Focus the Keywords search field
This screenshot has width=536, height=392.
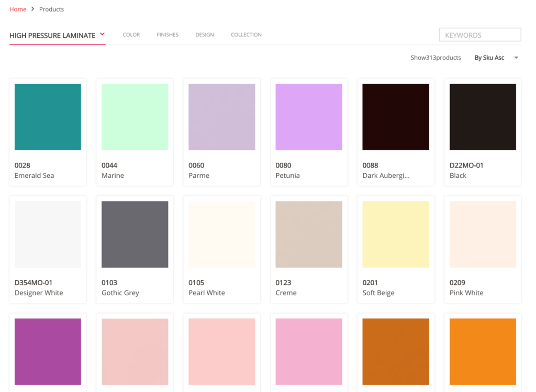point(479,35)
